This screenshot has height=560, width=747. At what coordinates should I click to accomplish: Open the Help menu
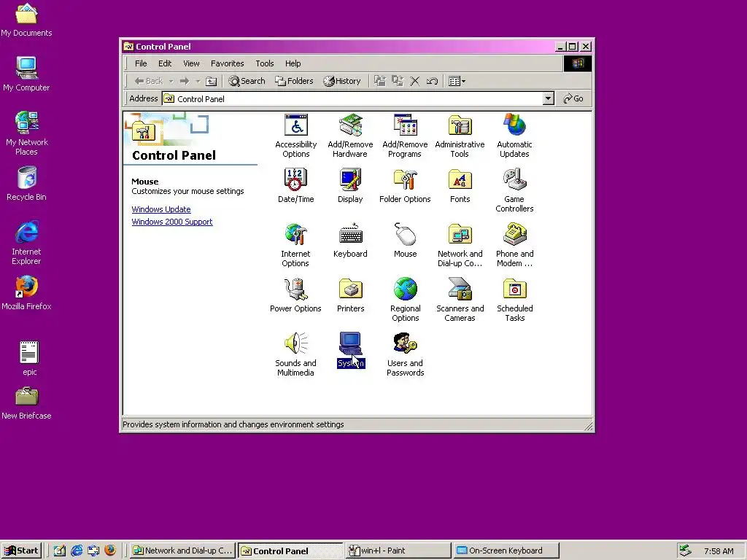tap(293, 63)
